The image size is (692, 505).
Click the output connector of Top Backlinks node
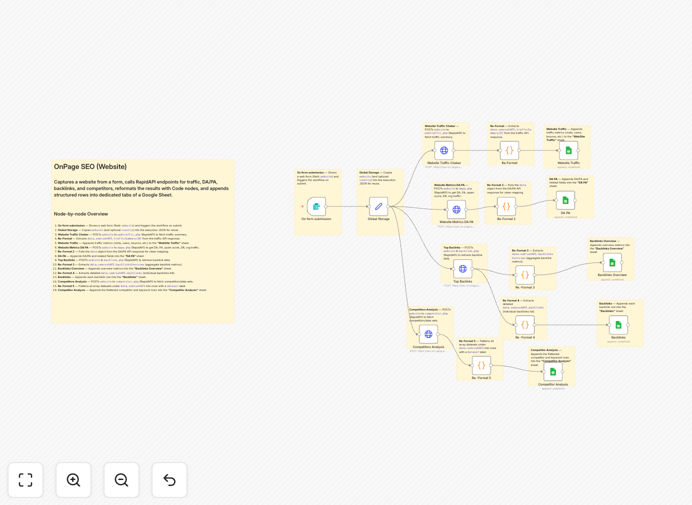pos(473,269)
